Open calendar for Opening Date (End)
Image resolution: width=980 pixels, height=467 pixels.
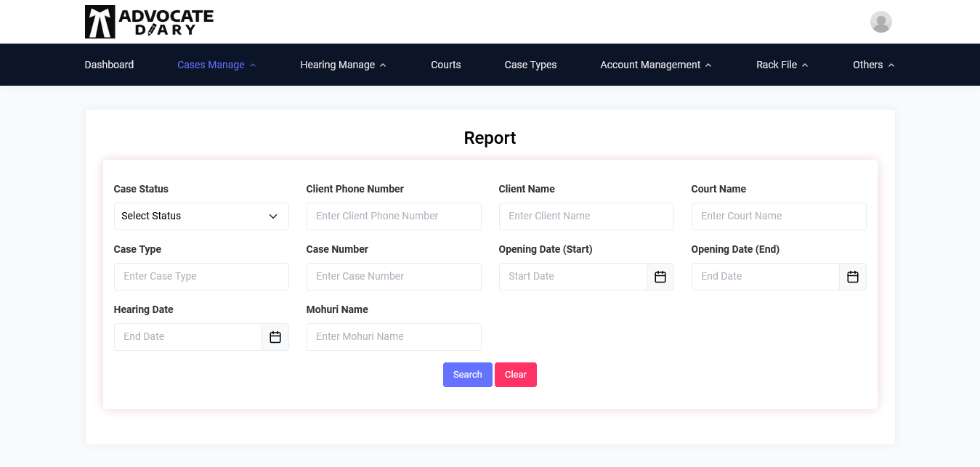click(x=852, y=277)
